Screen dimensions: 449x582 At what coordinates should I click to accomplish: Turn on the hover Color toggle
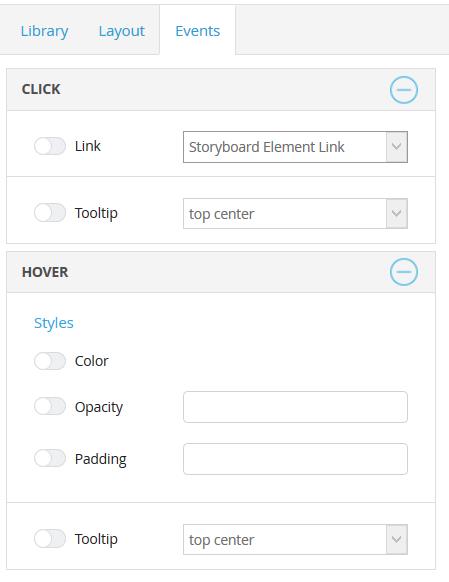pyautogui.click(x=50, y=361)
